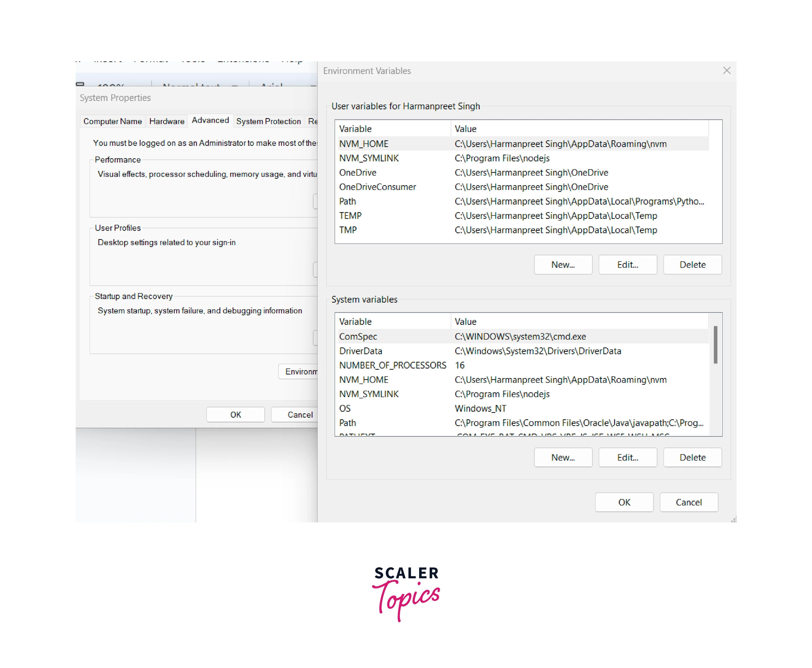
Task: Click Delete under System variables section
Action: (692, 457)
